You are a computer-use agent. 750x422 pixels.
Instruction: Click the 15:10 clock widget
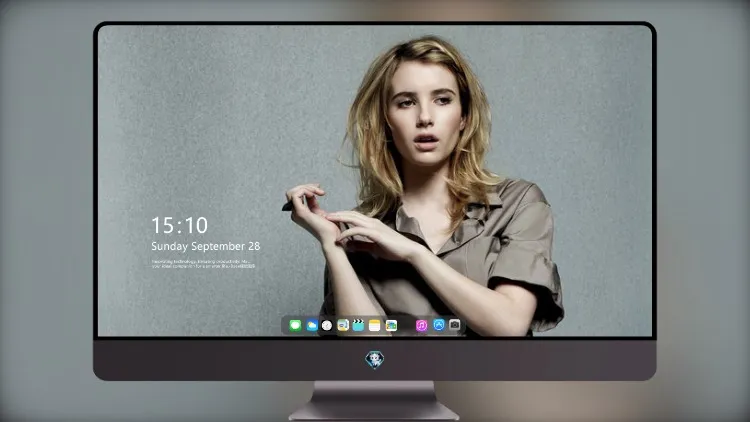pos(179,225)
